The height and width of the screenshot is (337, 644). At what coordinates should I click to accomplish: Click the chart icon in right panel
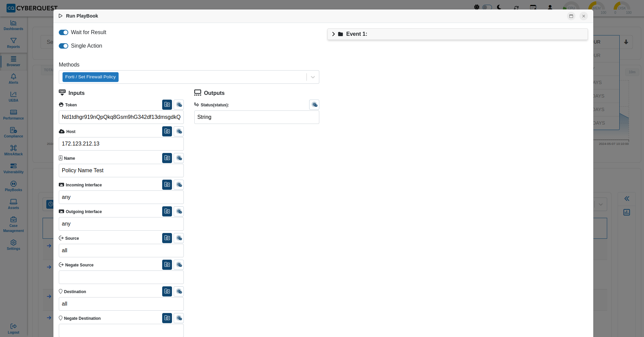(x=627, y=212)
